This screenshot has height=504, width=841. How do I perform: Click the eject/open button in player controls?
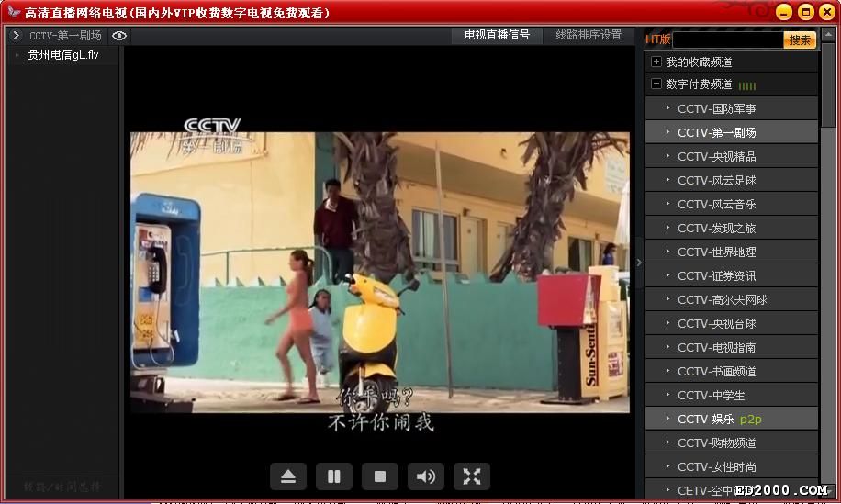(288, 476)
